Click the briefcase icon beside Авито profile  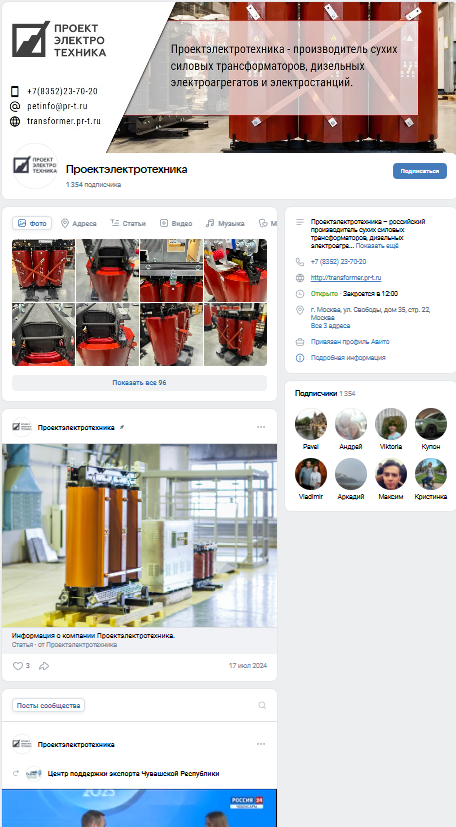point(300,342)
